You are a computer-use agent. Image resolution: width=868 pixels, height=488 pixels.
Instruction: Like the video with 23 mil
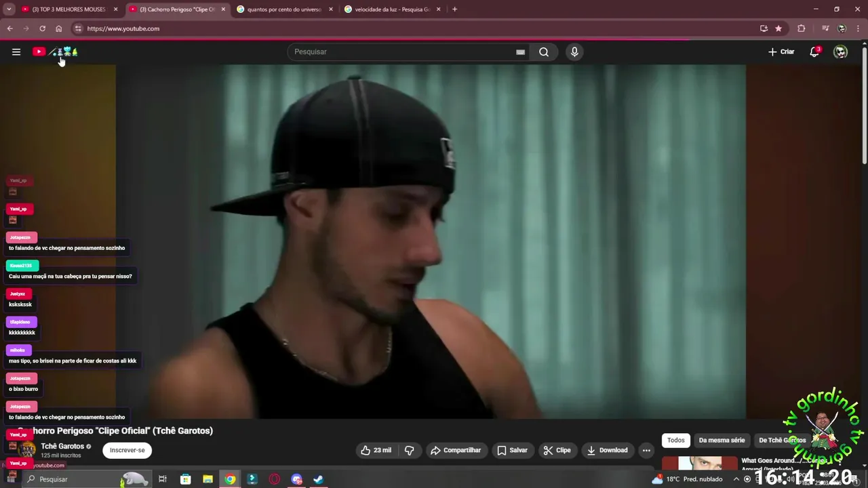pos(376,450)
